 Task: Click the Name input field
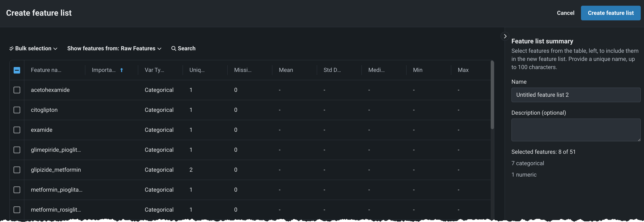tap(575, 95)
